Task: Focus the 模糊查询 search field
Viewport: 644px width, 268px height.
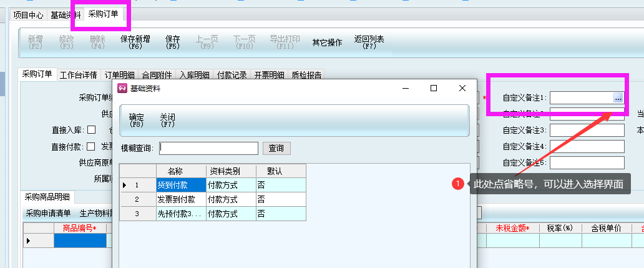Action: tap(208, 148)
